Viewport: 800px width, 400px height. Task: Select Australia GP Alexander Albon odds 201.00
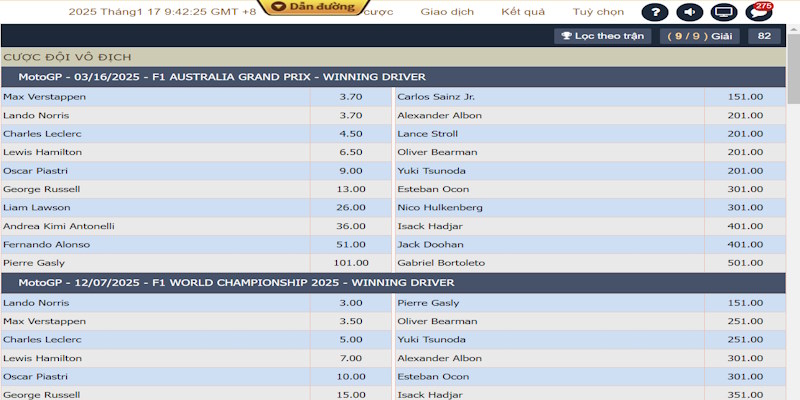[745, 115]
